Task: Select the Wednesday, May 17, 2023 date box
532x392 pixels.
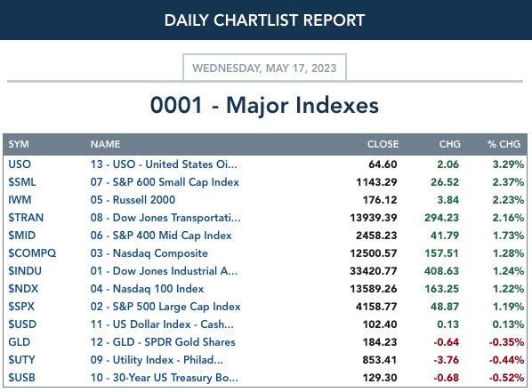Action: tap(264, 68)
